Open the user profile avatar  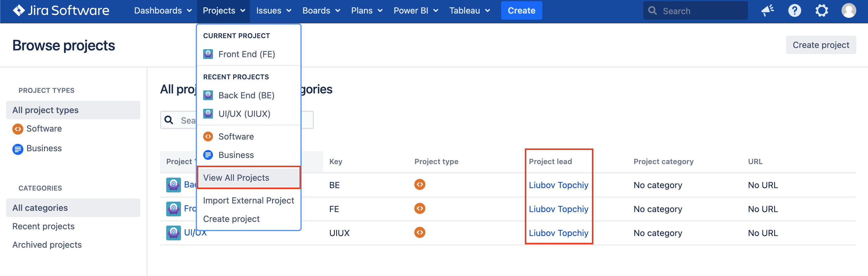848,10
